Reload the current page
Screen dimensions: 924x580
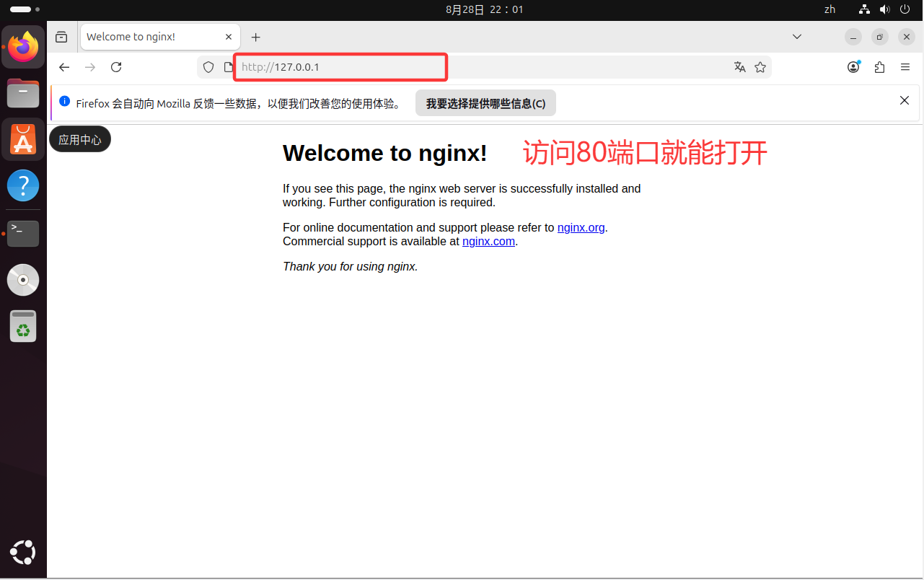(116, 67)
